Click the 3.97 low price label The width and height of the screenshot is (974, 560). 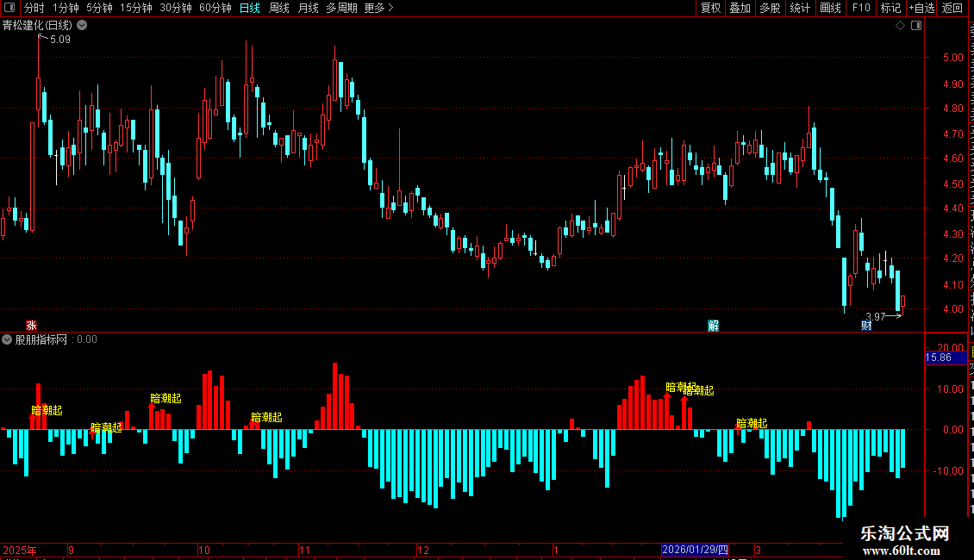click(x=875, y=317)
